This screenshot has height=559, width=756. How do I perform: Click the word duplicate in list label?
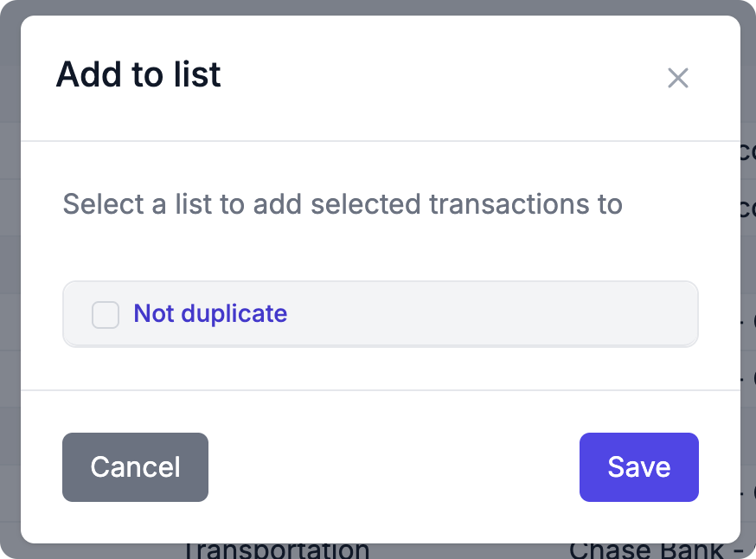(x=233, y=313)
